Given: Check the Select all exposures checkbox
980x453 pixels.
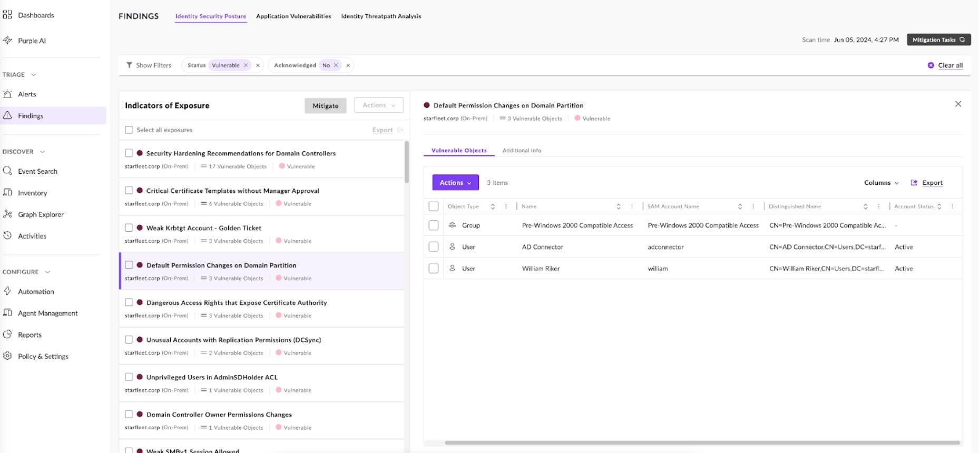Looking at the screenshot, I should (129, 130).
